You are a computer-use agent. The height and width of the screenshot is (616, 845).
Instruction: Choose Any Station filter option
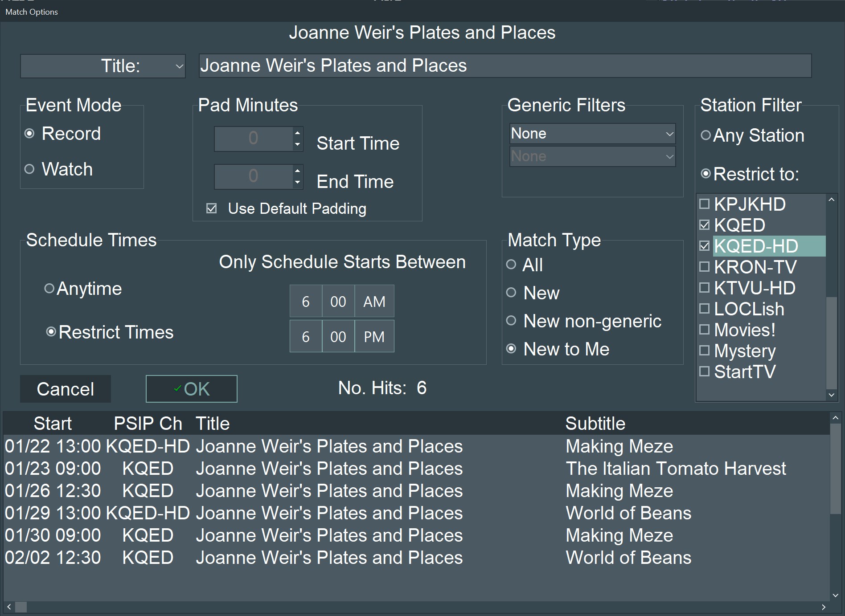pos(706,135)
